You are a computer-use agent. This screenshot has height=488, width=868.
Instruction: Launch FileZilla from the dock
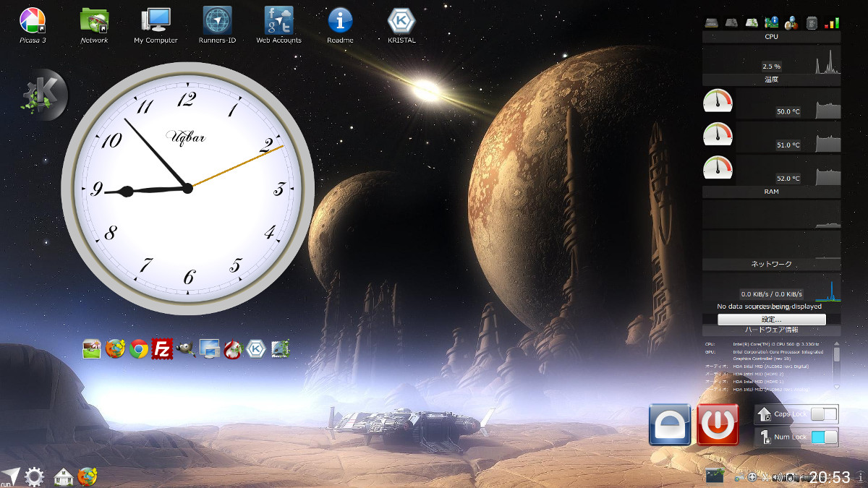click(163, 349)
